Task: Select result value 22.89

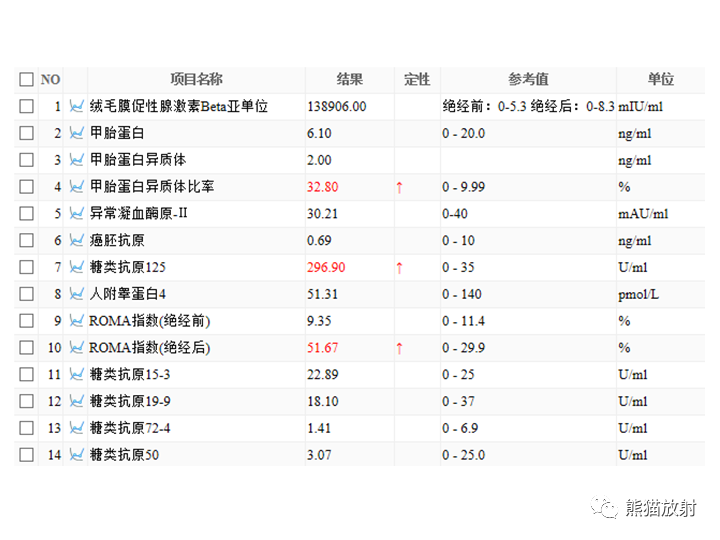Action: tap(322, 374)
